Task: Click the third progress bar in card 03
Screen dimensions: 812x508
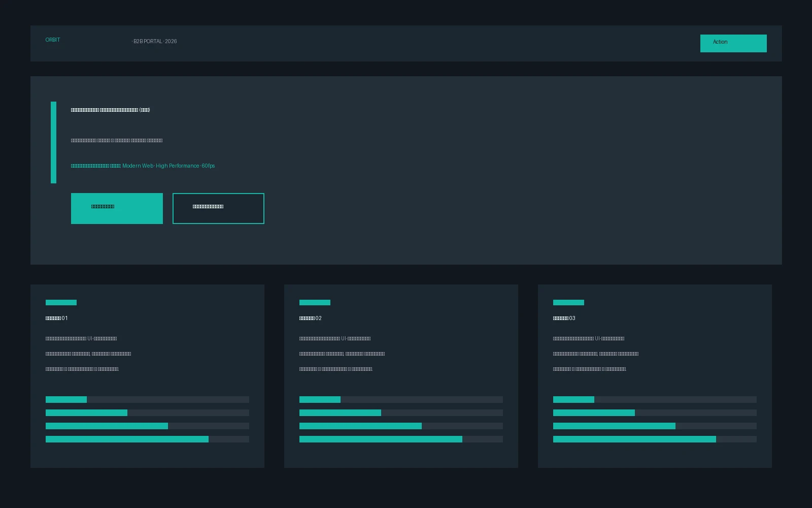Action: (655, 426)
